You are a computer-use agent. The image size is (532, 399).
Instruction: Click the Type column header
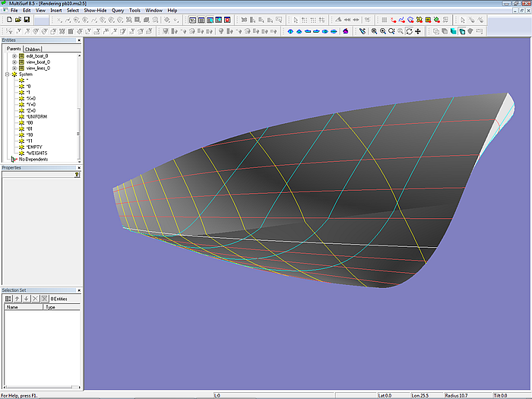pos(51,308)
